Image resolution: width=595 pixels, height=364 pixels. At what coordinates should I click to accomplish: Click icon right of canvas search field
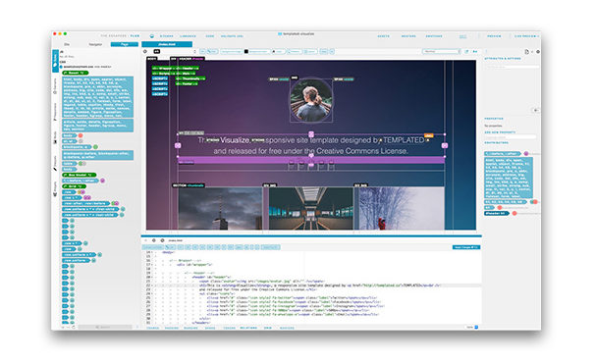point(466,51)
